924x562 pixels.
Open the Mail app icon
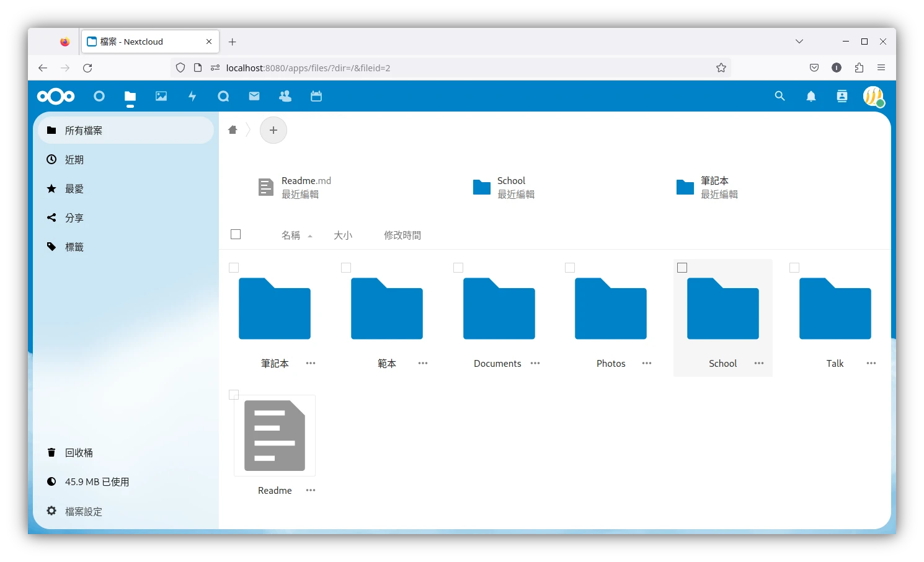pyautogui.click(x=254, y=96)
